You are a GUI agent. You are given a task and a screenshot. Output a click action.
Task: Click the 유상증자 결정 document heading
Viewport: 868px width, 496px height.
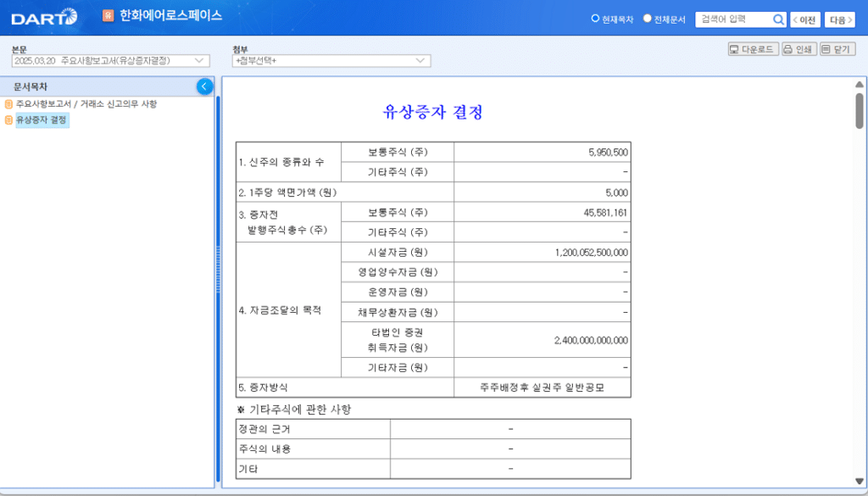pos(433,112)
